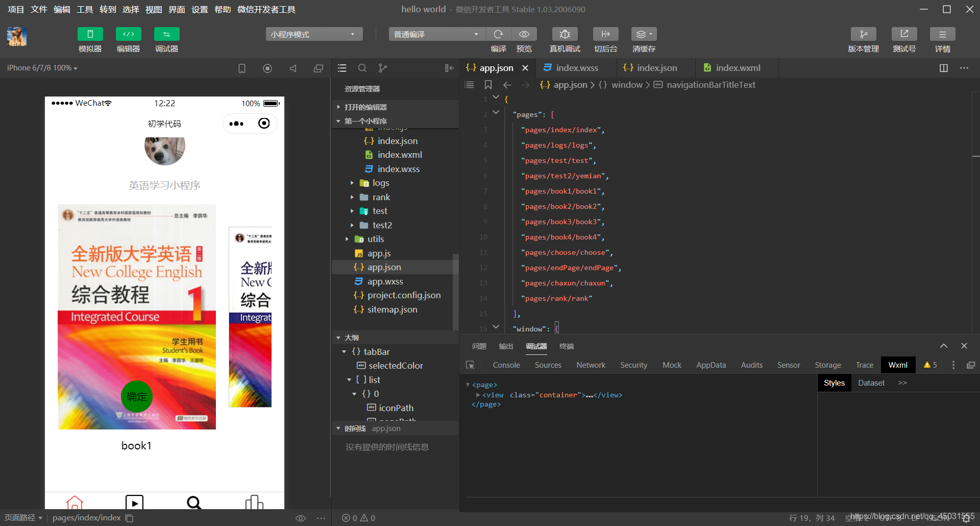The width and height of the screenshot is (980, 526).
Task: Expand the rank folder
Action: (352, 197)
